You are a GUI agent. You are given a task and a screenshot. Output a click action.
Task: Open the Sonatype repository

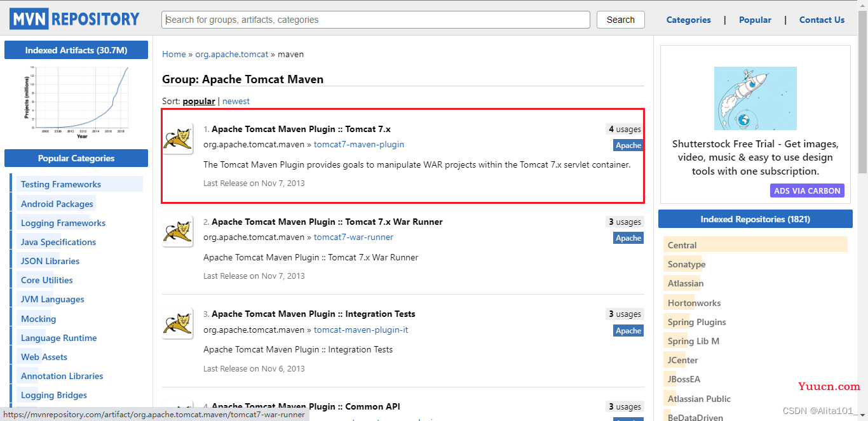[x=687, y=264]
